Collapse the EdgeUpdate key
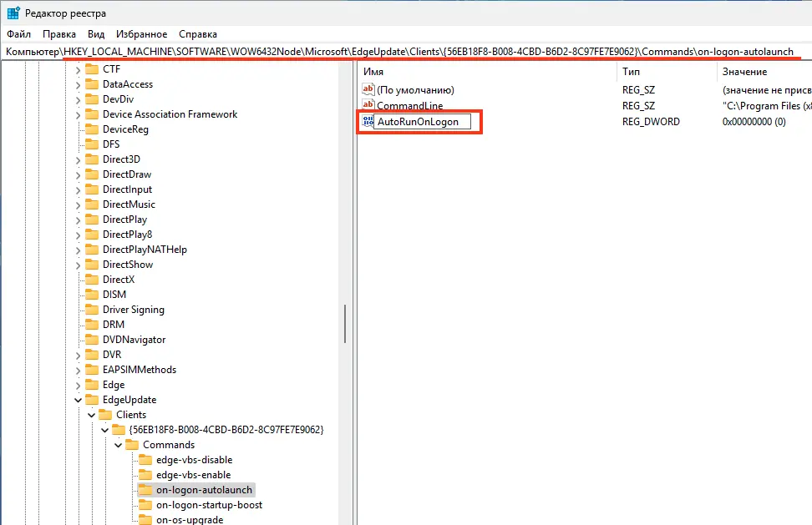 click(x=79, y=400)
